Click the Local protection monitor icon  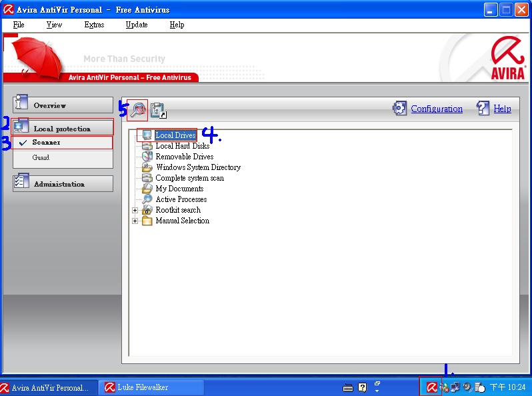click(21, 127)
